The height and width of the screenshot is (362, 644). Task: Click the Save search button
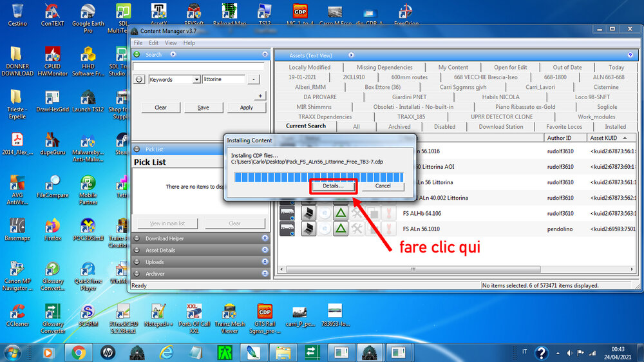204,107
